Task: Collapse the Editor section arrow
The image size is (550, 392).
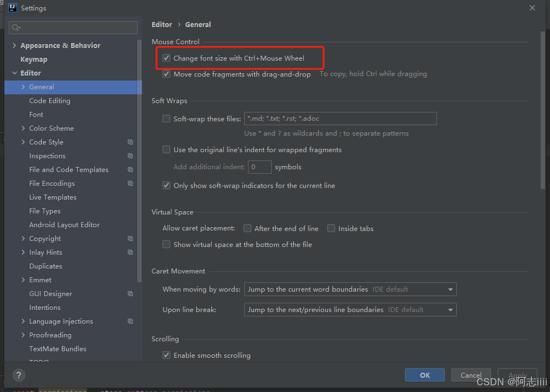Action: 14,73
